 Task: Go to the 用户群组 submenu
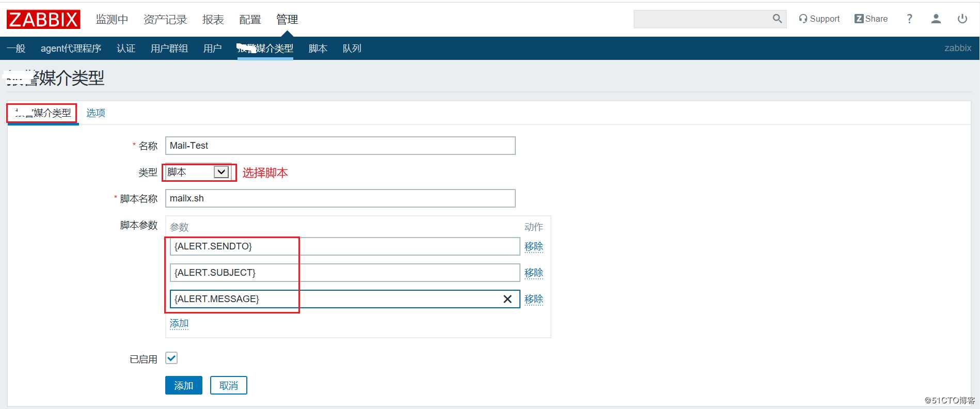[169, 48]
